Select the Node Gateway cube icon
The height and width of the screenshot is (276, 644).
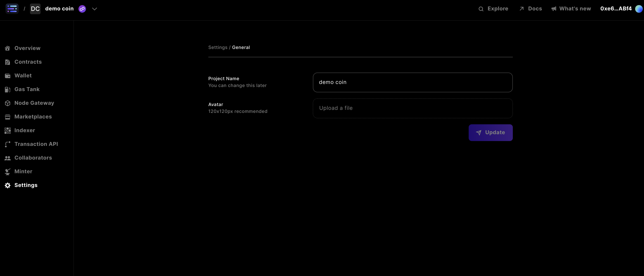point(7,103)
